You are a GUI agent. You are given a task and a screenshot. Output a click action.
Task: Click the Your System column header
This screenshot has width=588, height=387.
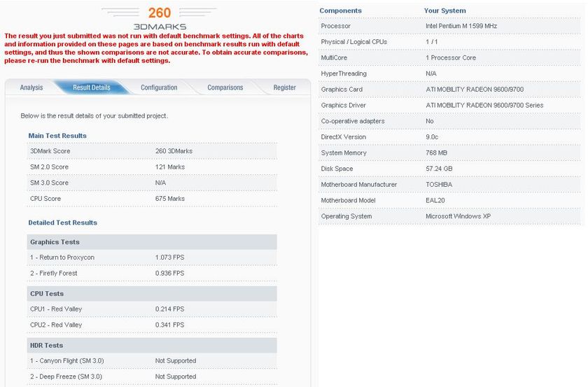click(444, 10)
